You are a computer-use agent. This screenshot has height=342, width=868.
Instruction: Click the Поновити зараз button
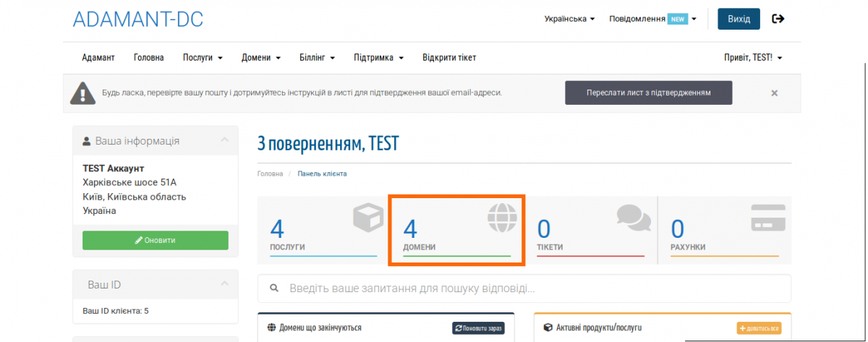coord(478,328)
